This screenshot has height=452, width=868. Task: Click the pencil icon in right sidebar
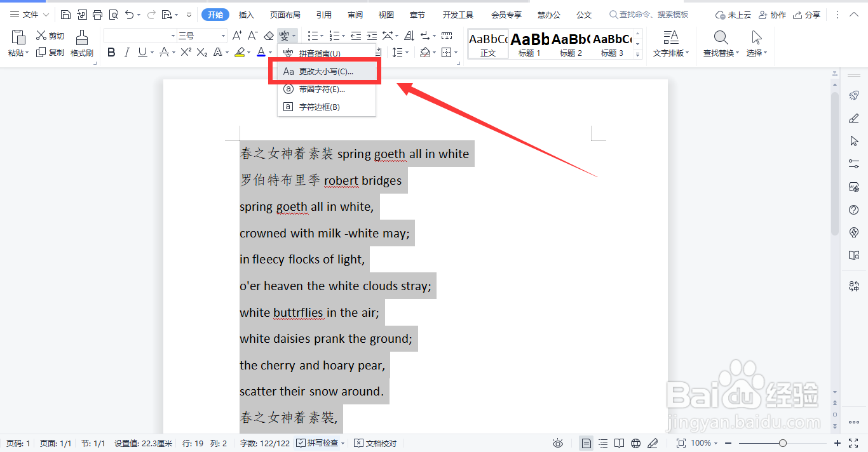(854, 119)
